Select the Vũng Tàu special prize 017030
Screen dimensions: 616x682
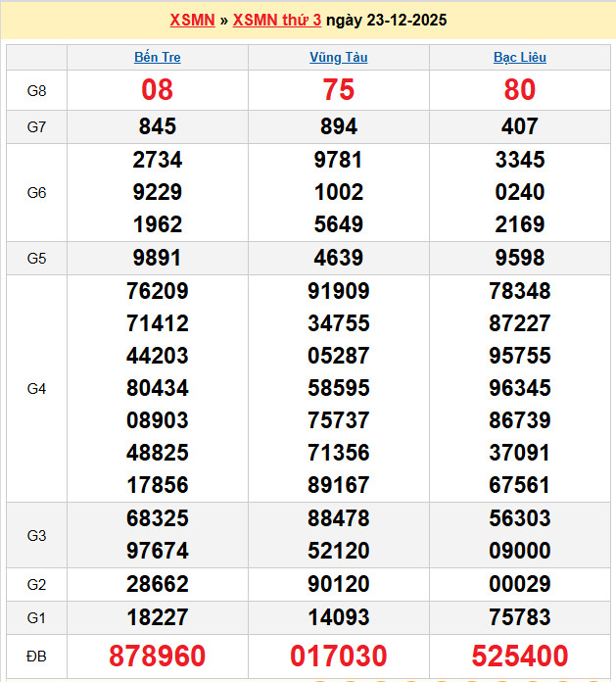pyautogui.click(x=339, y=656)
